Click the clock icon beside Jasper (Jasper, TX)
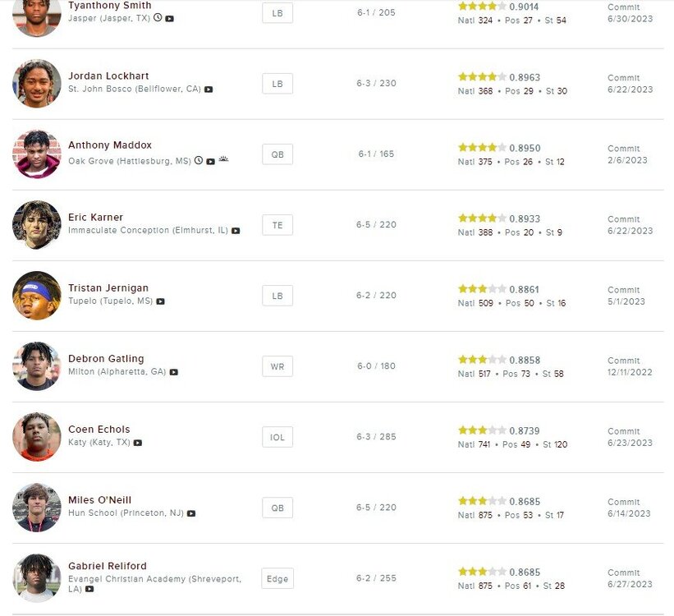 [x=158, y=18]
